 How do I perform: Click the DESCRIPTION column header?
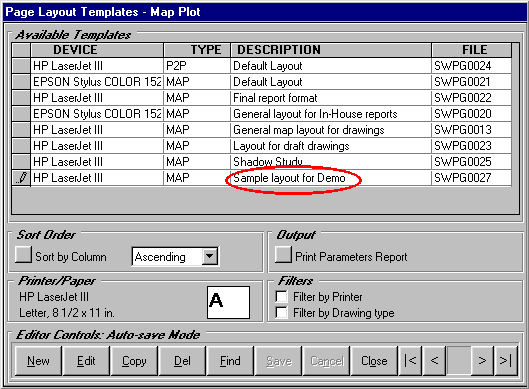pos(331,50)
